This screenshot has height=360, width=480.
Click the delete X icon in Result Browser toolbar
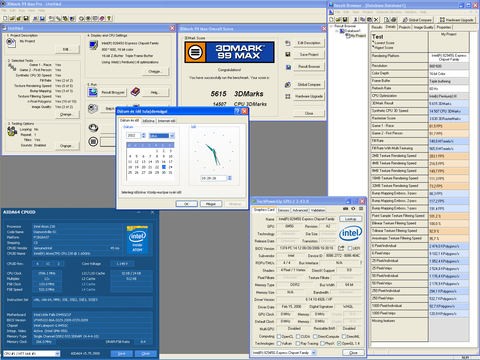[376, 20]
